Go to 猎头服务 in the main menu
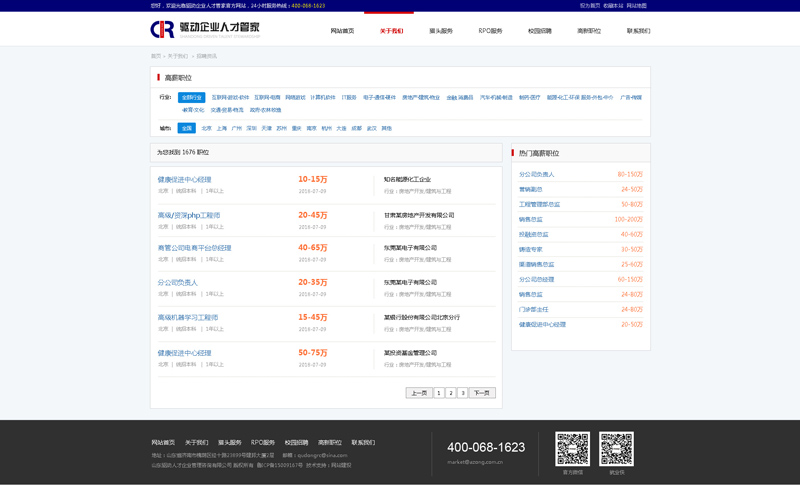The height and width of the screenshot is (485, 800). tap(440, 31)
